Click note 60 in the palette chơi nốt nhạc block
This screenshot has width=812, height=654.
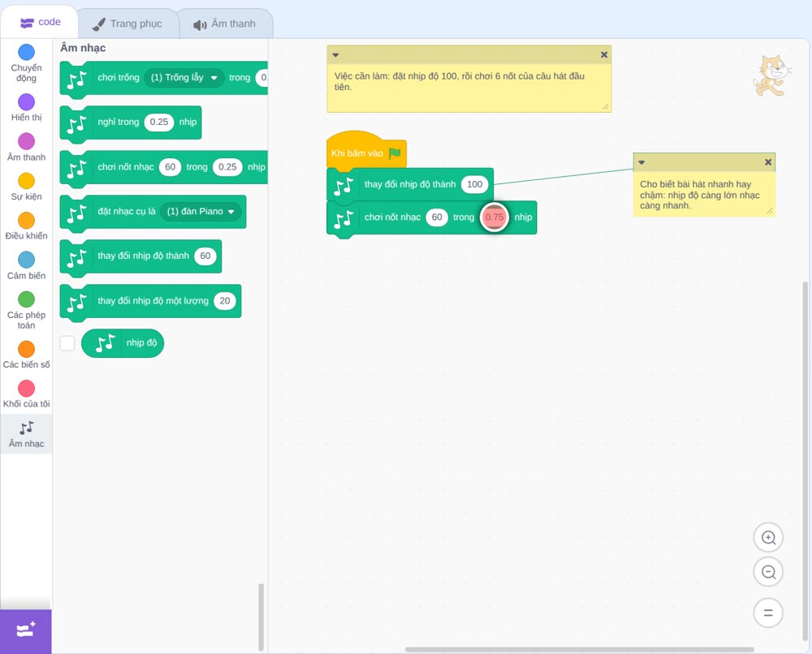point(170,166)
